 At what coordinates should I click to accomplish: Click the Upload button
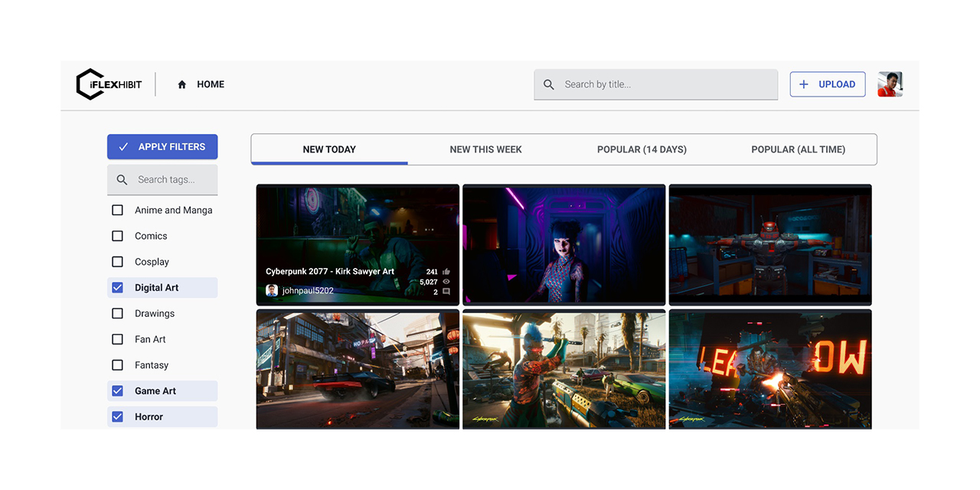click(828, 84)
